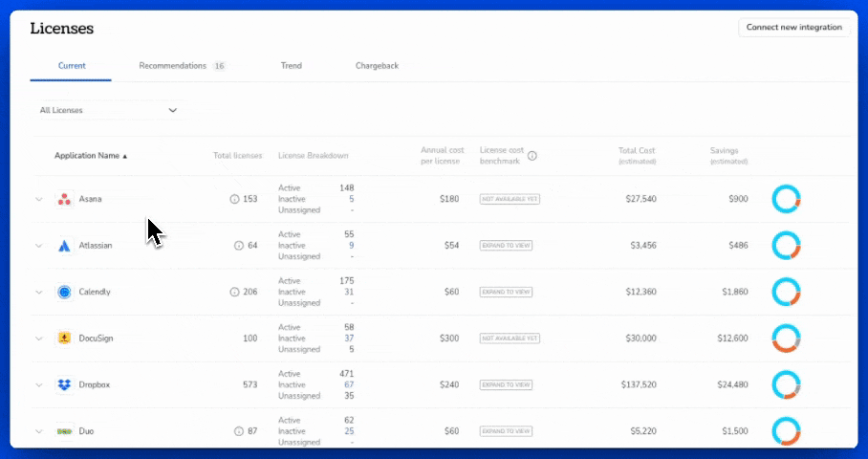Click Asana's Not Available Yet badge

click(510, 199)
